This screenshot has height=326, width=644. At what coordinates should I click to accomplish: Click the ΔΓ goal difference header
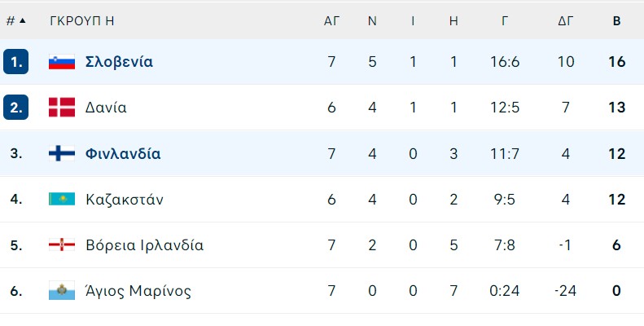(x=566, y=20)
